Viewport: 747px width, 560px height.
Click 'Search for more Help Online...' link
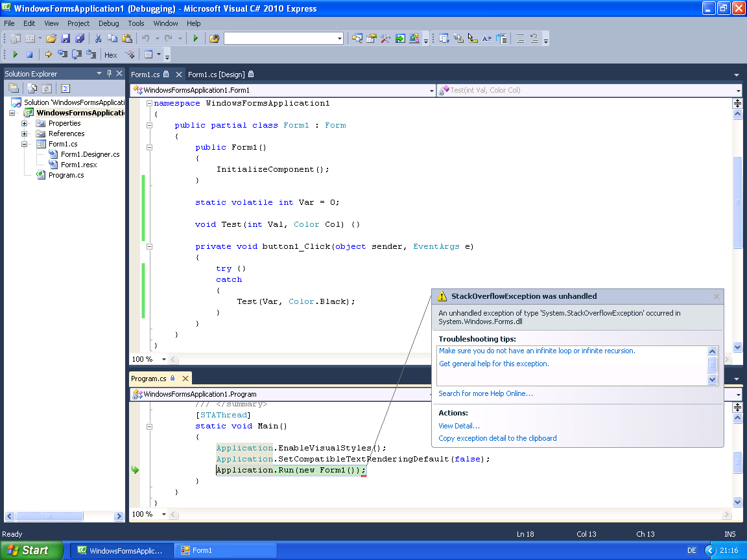tap(486, 393)
